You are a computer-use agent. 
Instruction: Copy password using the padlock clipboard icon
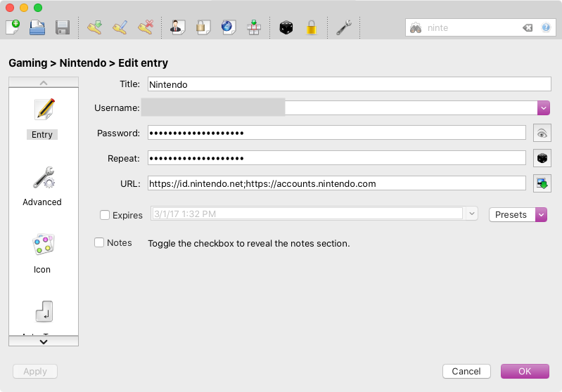point(203,27)
